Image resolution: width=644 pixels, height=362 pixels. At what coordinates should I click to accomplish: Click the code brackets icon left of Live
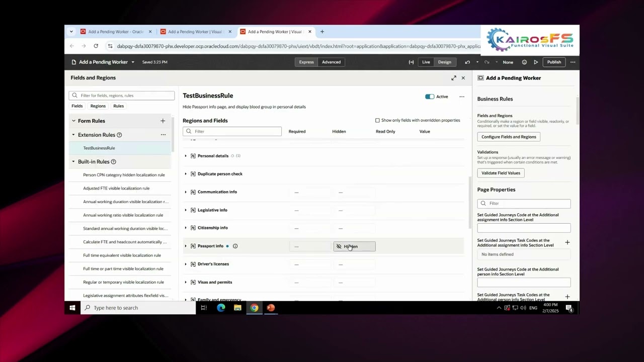(411, 62)
